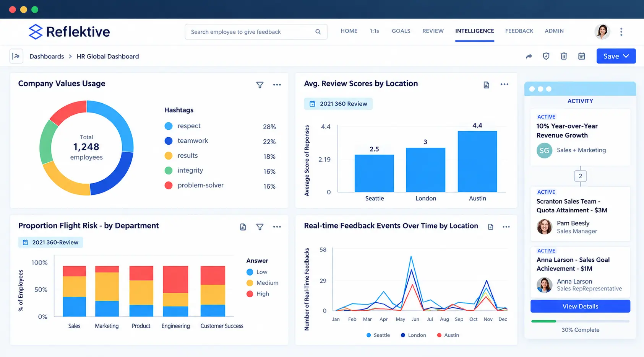Toggle the sidebar collapse icon
This screenshot has height=357, width=644.
click(x=16, y=56)
